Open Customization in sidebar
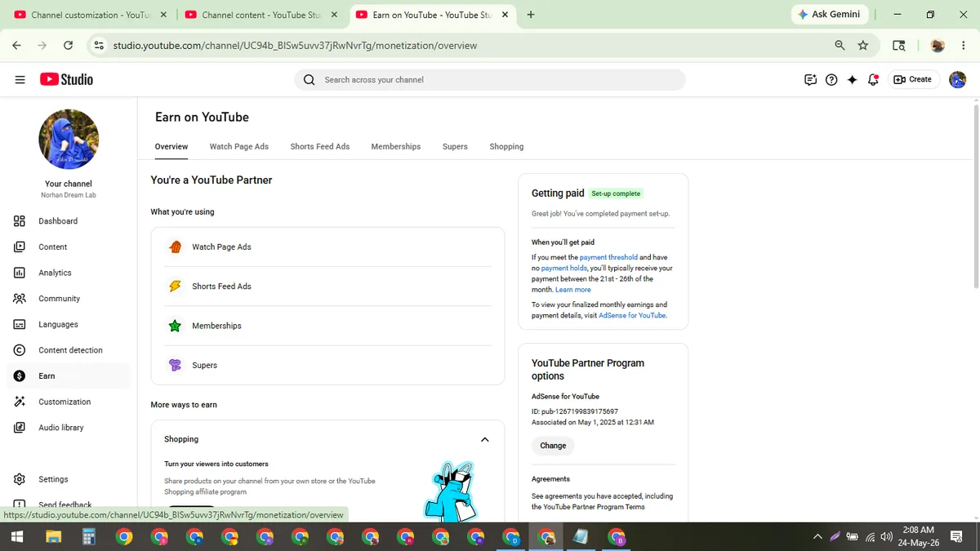This screenshot has width=980, height=551. 69,402
